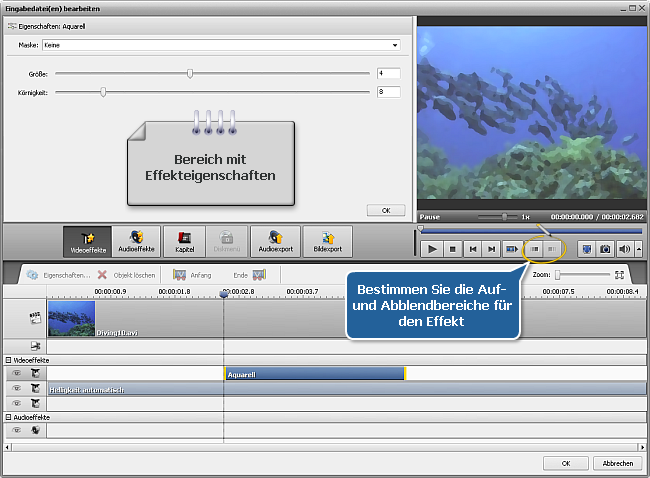Click the Körnigkeit slider handle

coord(103,92)
